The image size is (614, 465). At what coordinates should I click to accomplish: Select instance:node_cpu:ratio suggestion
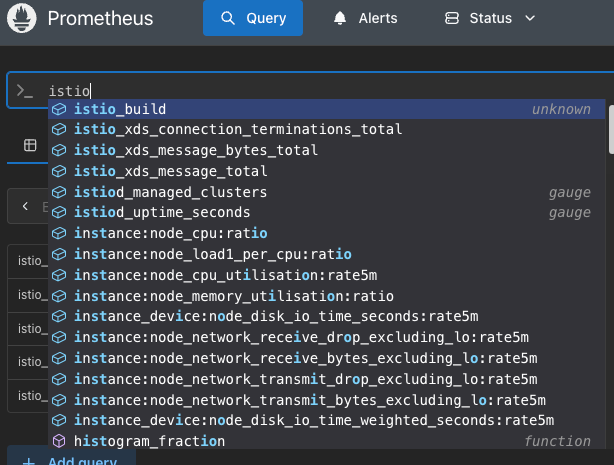point(327,233)
